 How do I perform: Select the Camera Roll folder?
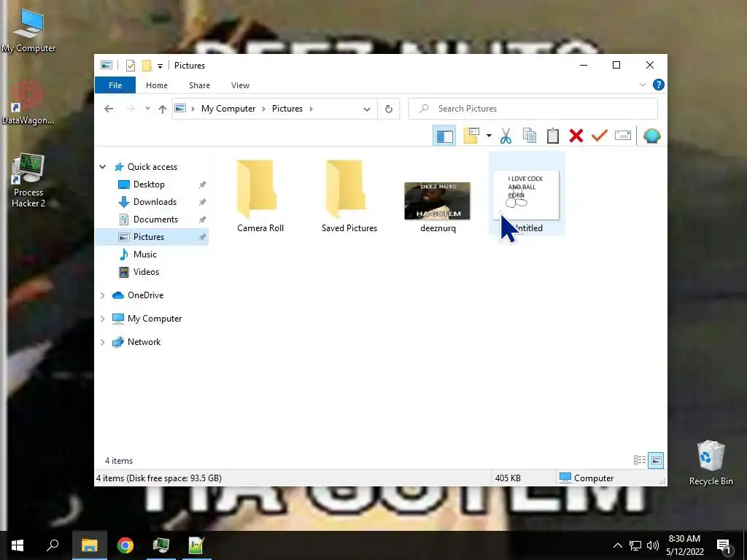pyautogui.click(x=260, y=196)
